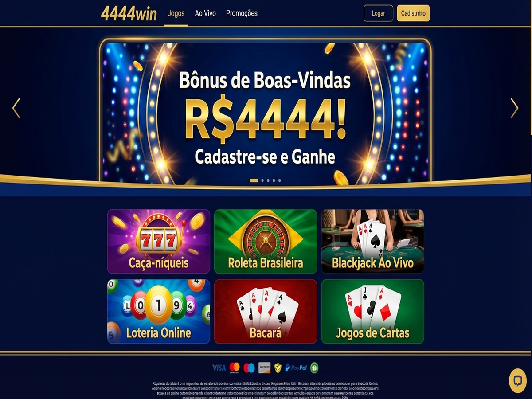Select the active first carousel indicator
The width and height of the screenshot is (532, 399).
[x=254, y=180]
